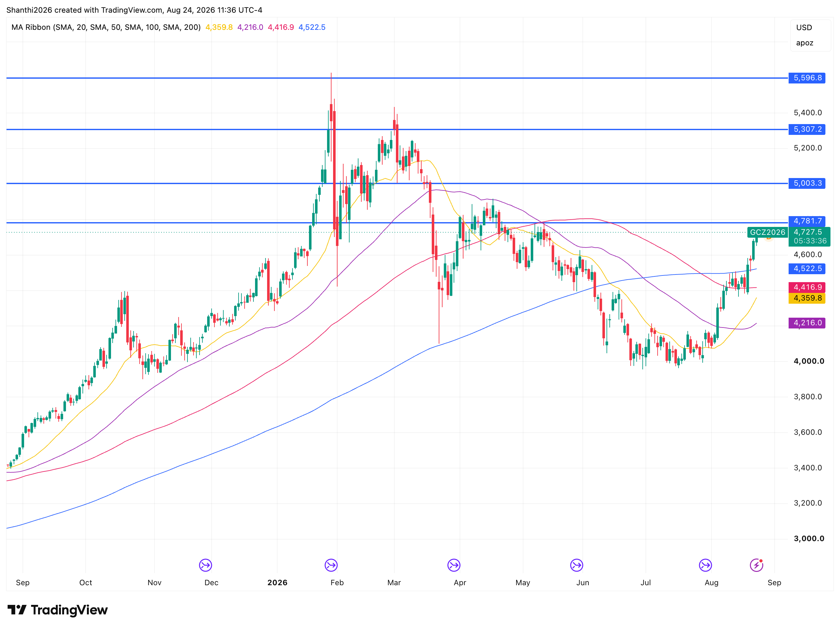Screen dimensions: 840x629
Task: Click the blue 4,522.5 SMA 200 axis label
Action: (807, 268)
